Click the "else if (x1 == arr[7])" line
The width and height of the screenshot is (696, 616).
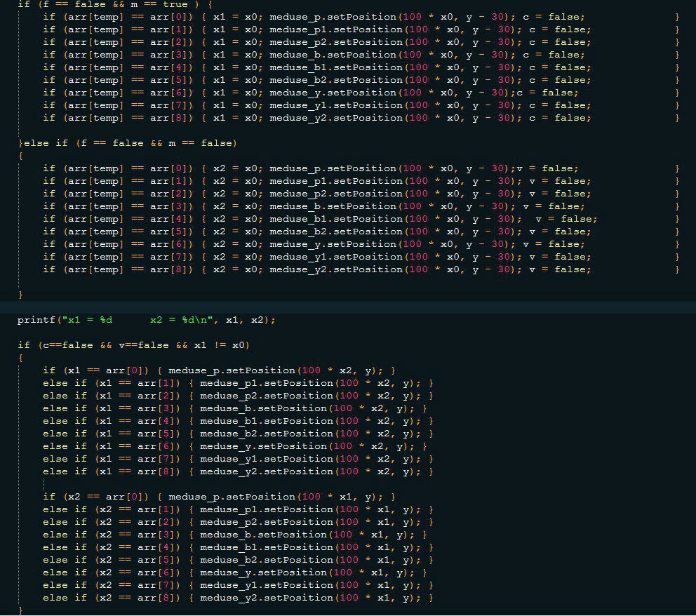point(238,459)
